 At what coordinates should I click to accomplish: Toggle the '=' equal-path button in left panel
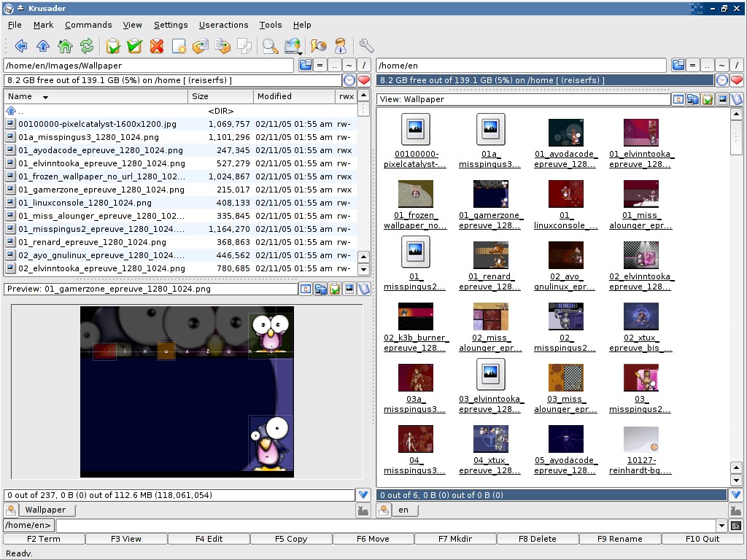click(320, 66)
